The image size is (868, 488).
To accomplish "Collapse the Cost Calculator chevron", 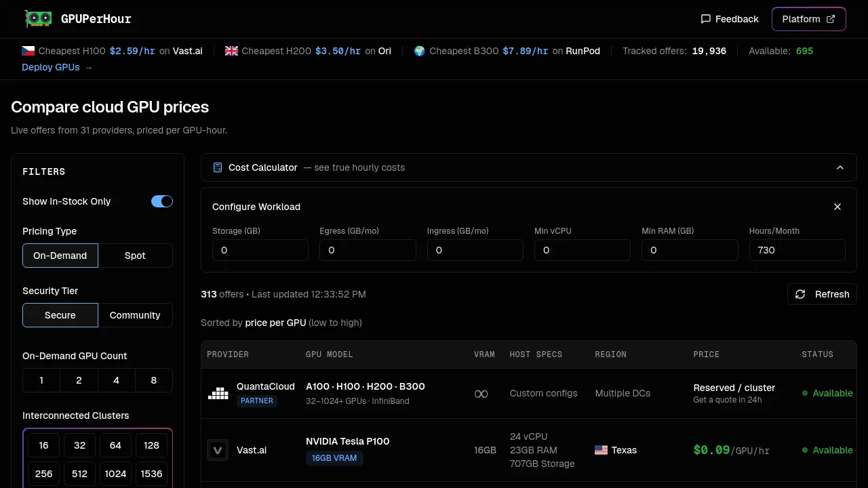I will point(840,167).
